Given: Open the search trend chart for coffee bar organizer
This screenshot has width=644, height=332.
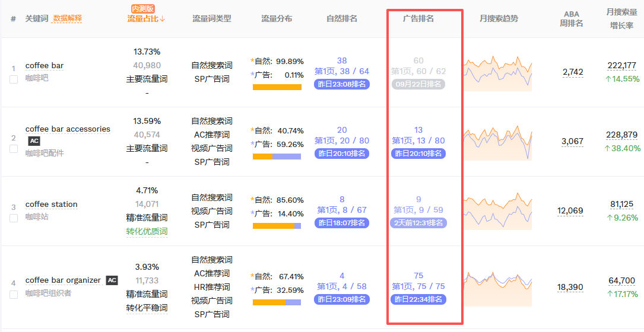Looking at the screenshot, I should click(x=498, y=288).
